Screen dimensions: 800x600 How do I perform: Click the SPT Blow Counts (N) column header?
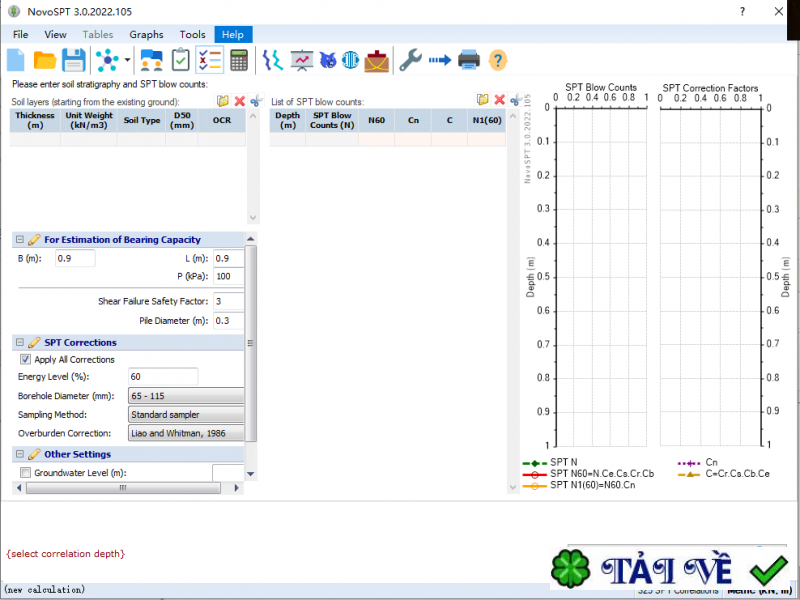click(331, 120)
